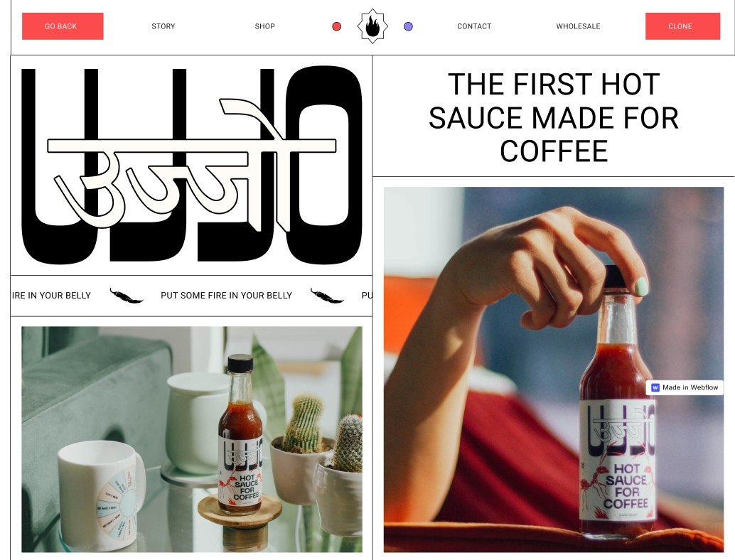The image size is (735, 560).
Task: Click THE FIRST HOT SAUCE MADE FOR COFFEE headline
Action: (x=554, y=117)
